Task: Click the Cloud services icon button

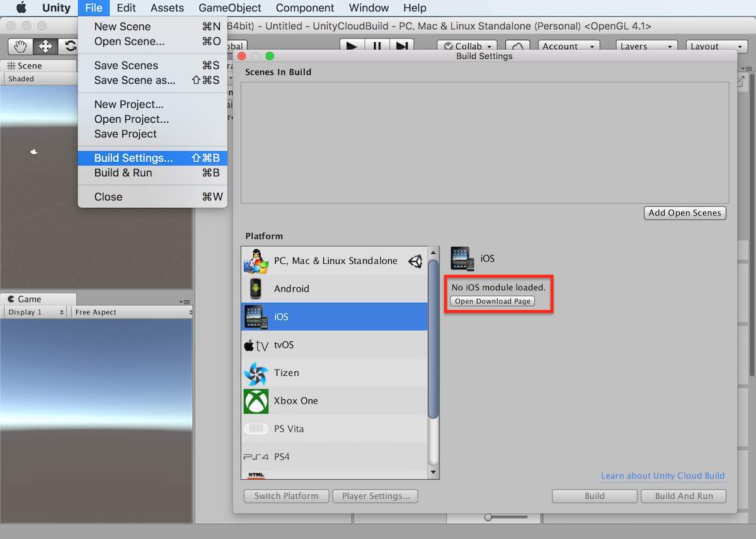Action: click(518, 47)
